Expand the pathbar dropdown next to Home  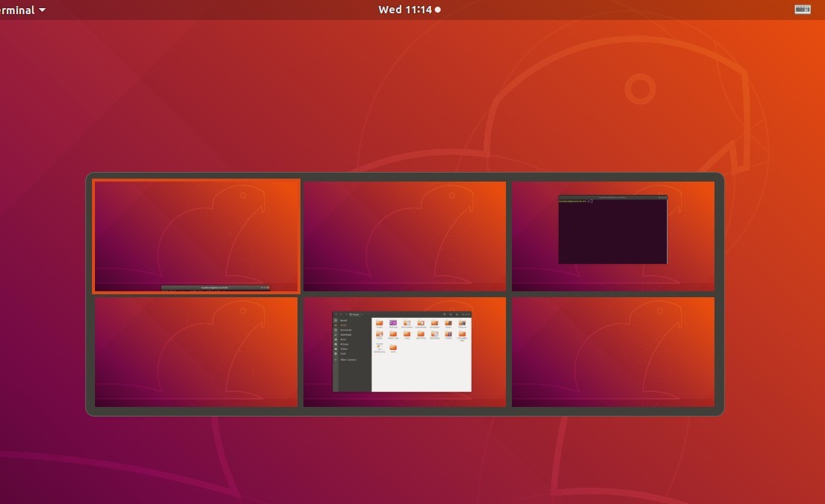(363, 314)
